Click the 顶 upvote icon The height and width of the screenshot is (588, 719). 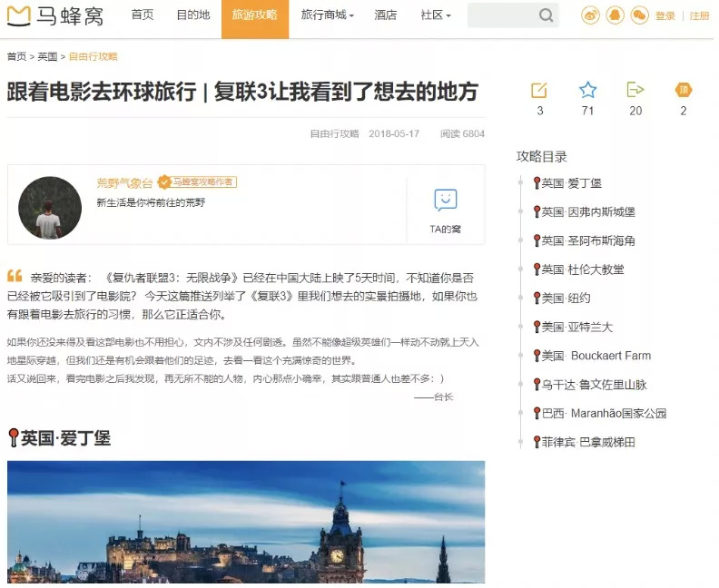click(x=684, y=90)
